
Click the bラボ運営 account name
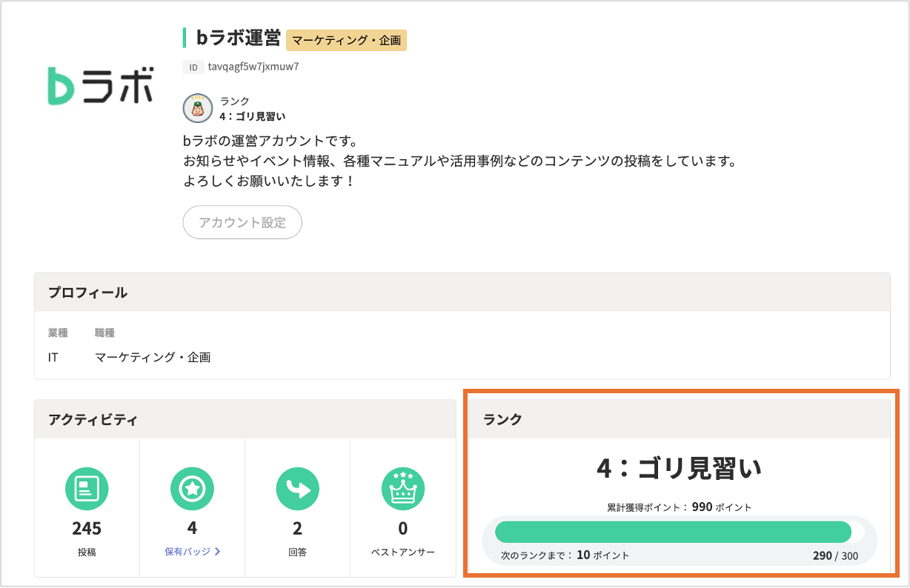(x=238, y=39)
